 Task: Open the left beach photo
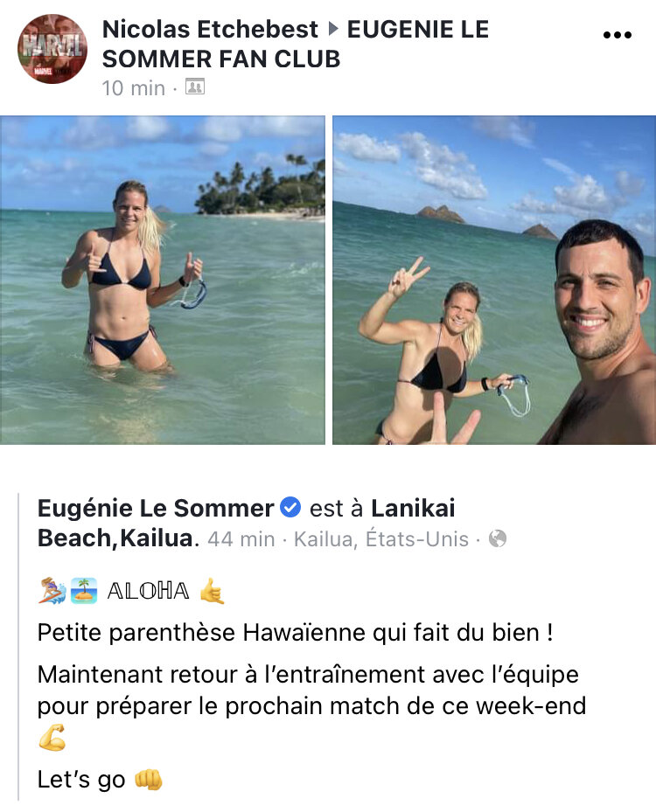coord(162,280)
